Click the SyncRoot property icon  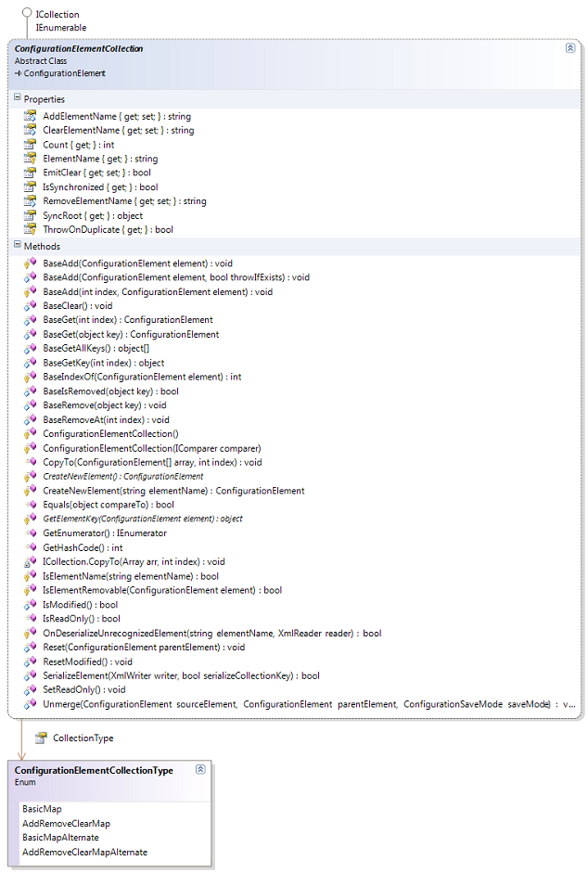click(x=30, y=215)
